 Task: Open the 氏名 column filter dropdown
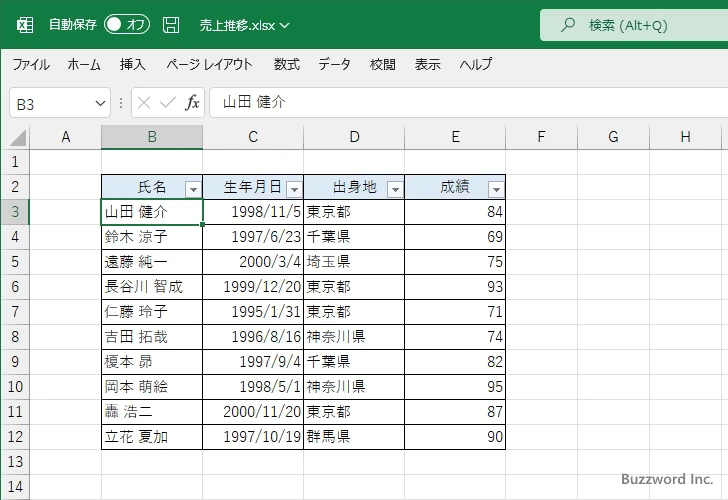tap(192, 188)
